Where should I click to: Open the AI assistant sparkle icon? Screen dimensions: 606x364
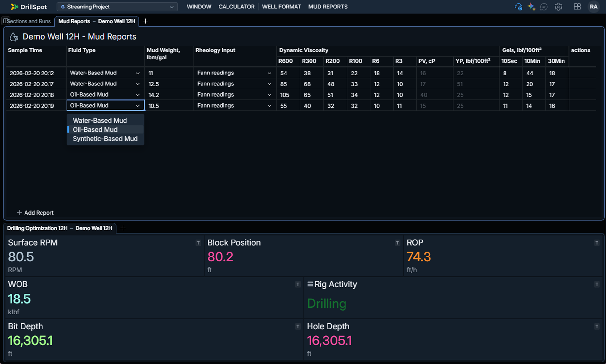531,7
